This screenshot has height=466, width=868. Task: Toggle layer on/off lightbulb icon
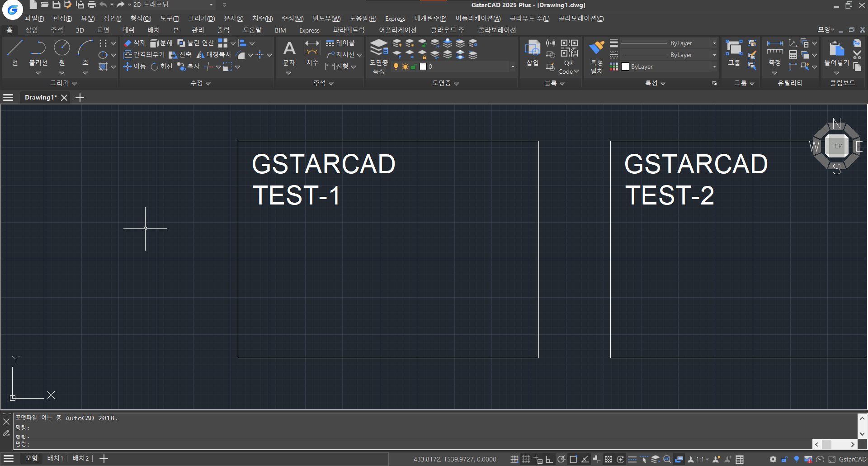coord(396,67)
